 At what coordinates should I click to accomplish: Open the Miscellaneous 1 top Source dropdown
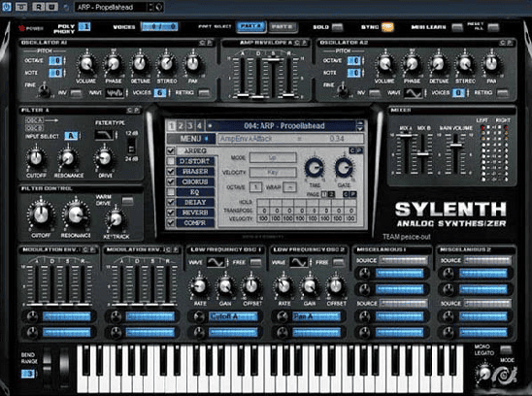tap(404, 260)
